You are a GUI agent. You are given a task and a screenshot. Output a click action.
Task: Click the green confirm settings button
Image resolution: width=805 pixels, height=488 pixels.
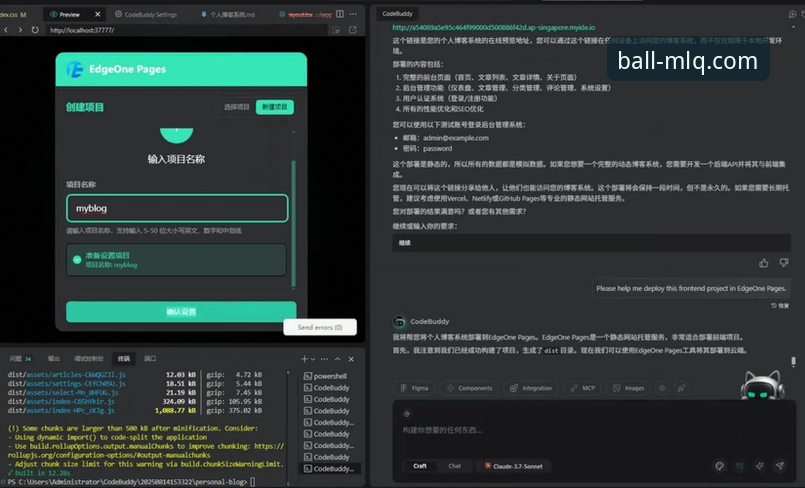pos(181,311)
